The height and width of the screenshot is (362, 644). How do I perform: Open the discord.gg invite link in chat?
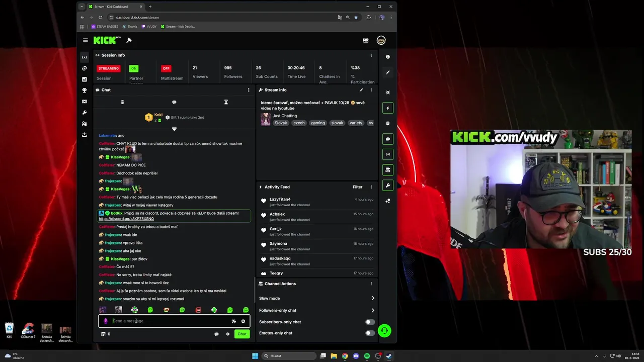126,219
